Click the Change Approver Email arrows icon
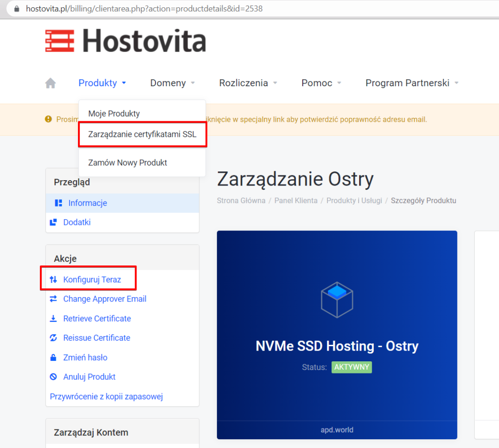Image resolution: width=499 pixels, height=448 pixels. pos(54,299)
